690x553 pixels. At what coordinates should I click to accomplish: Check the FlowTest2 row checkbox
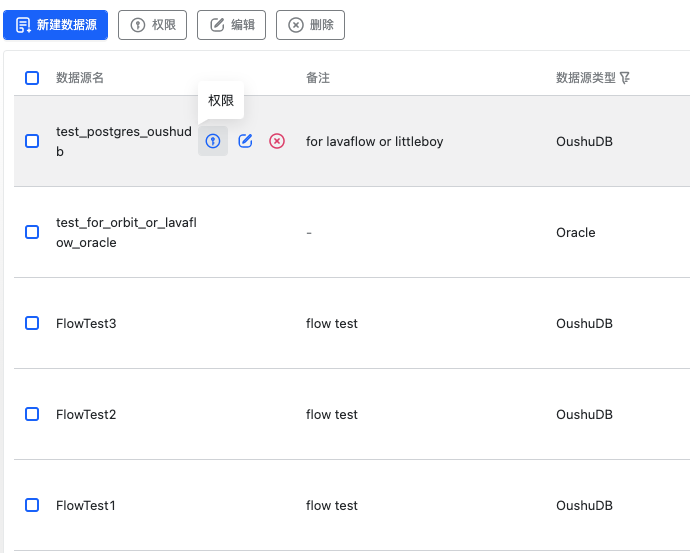pos(32,414)
